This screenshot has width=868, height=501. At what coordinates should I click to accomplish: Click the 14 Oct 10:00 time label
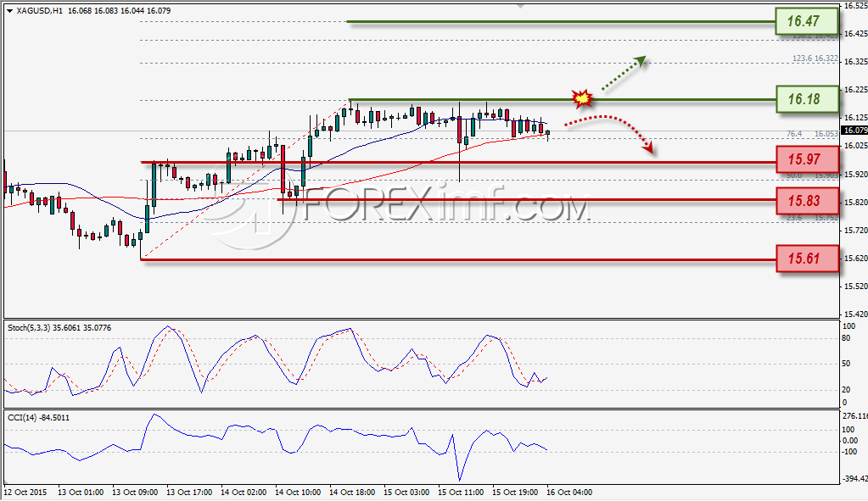click(x=298, y=493)
